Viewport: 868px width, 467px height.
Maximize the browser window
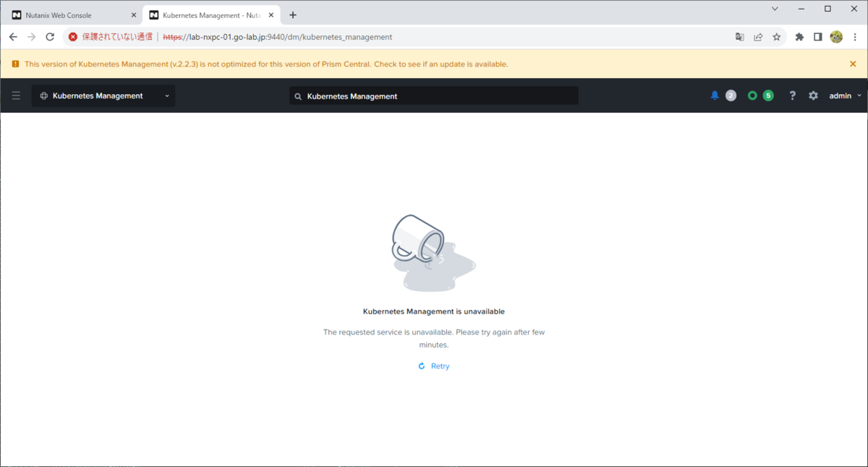tap(828, 9)
